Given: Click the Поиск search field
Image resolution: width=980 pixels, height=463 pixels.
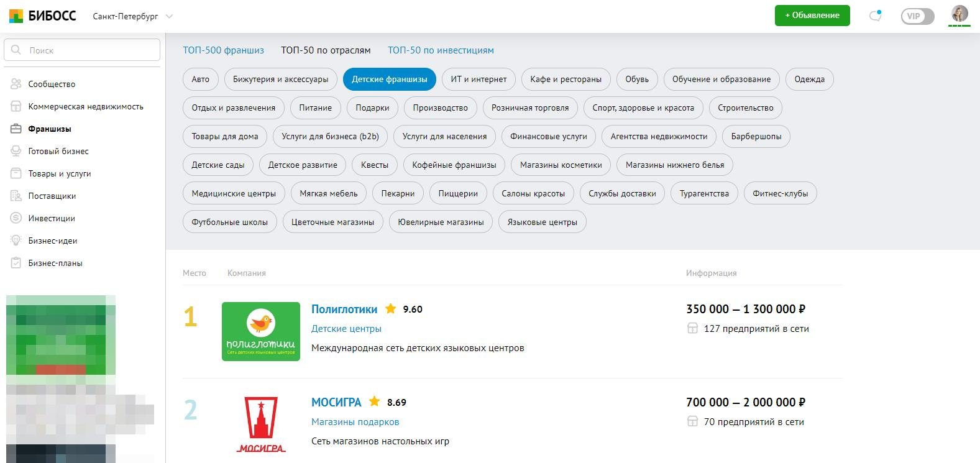Looking at the screenshot, I should [x=82, y=50].
